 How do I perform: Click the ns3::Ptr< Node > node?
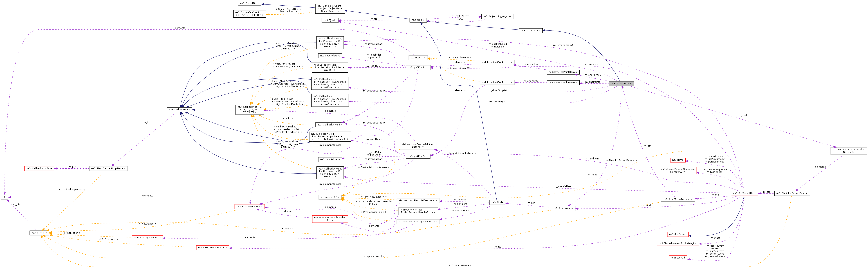563,209
